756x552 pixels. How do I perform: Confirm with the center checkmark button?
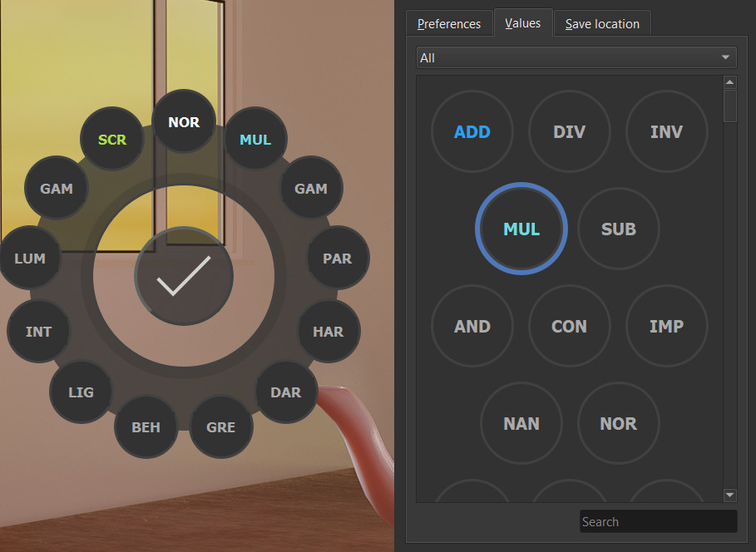click(x=184, y=276)
